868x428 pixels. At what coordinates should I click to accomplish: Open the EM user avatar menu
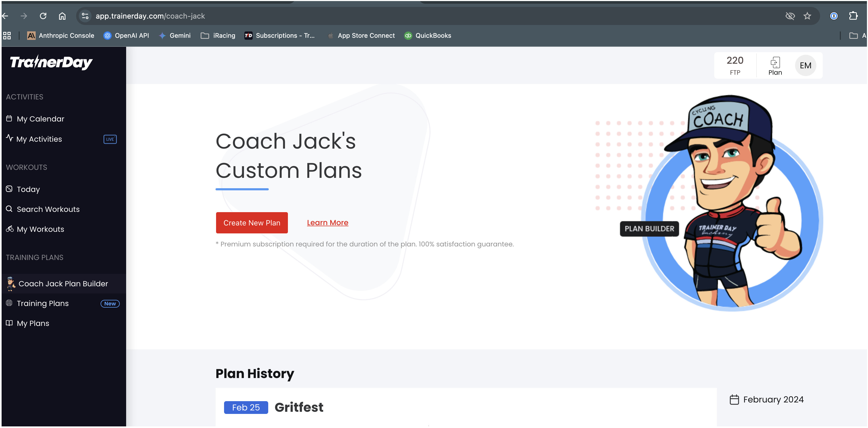[x=805, y=65]
